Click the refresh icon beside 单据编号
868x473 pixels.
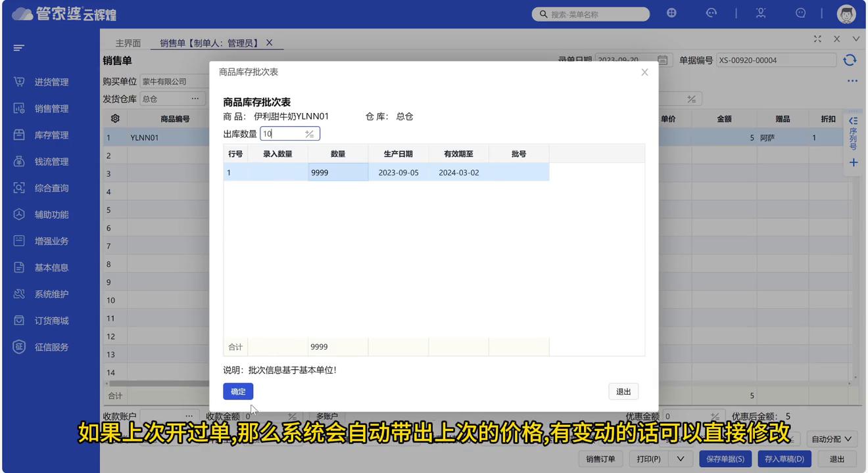tap(851, 60)
